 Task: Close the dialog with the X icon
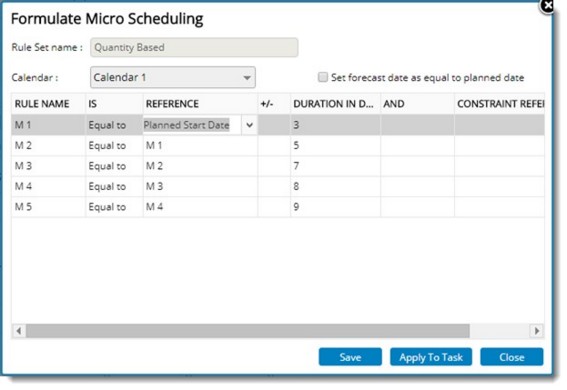click(548, 6)
